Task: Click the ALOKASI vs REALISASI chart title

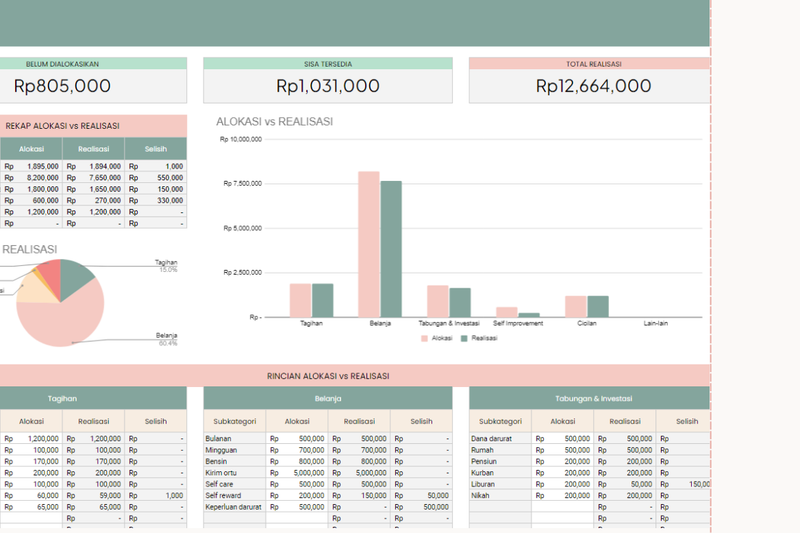Action: pos(274,122)
